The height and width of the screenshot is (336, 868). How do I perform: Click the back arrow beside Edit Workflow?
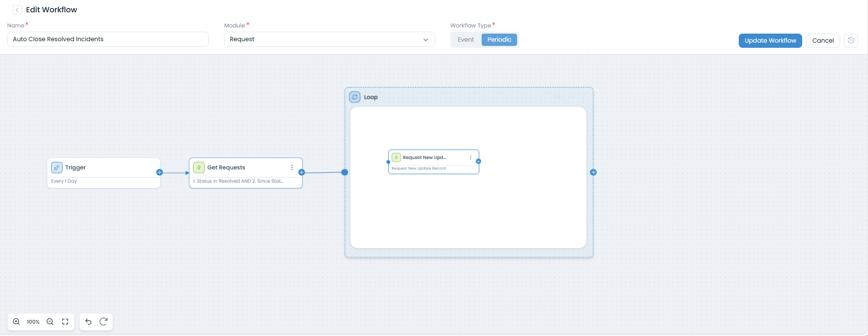[x=18, y=10]
